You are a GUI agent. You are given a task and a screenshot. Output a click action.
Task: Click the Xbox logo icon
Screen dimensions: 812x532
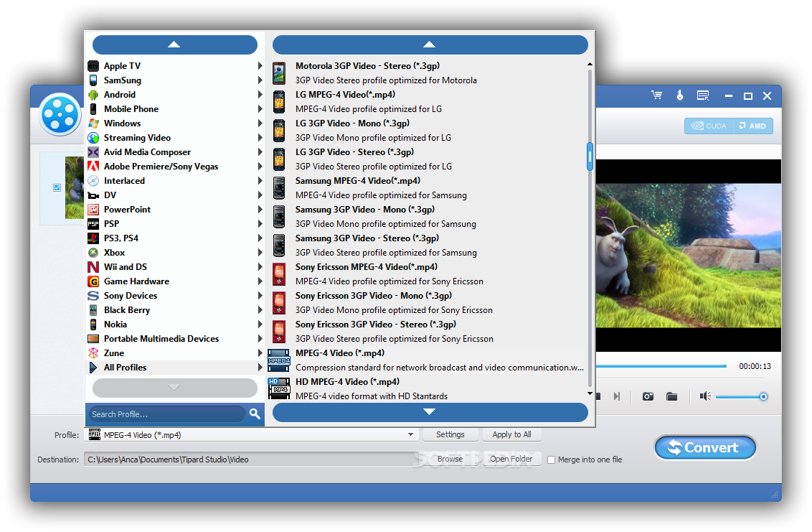click(93, 253)
